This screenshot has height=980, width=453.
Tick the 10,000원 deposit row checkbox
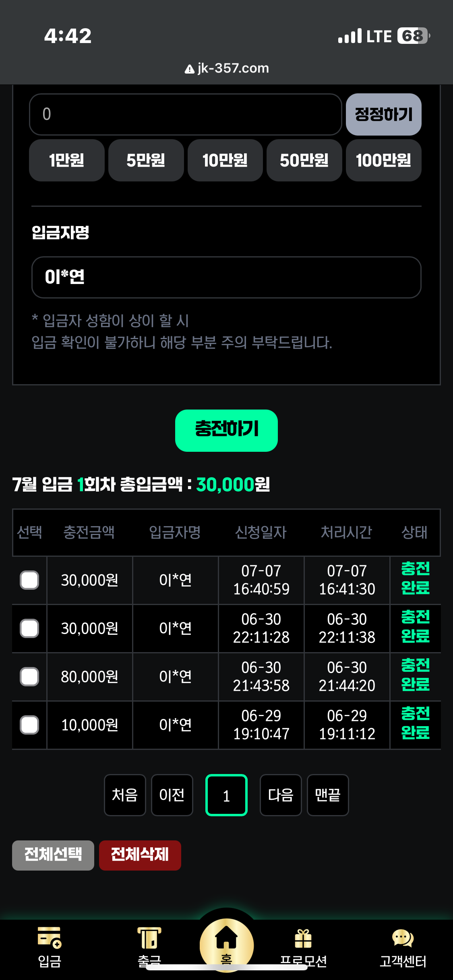tap(29, 725)
